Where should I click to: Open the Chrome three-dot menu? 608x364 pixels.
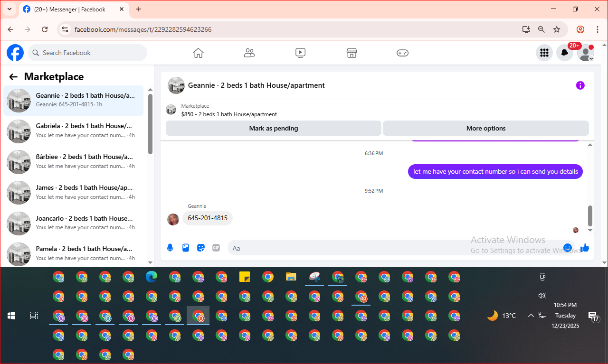(598, 29)
